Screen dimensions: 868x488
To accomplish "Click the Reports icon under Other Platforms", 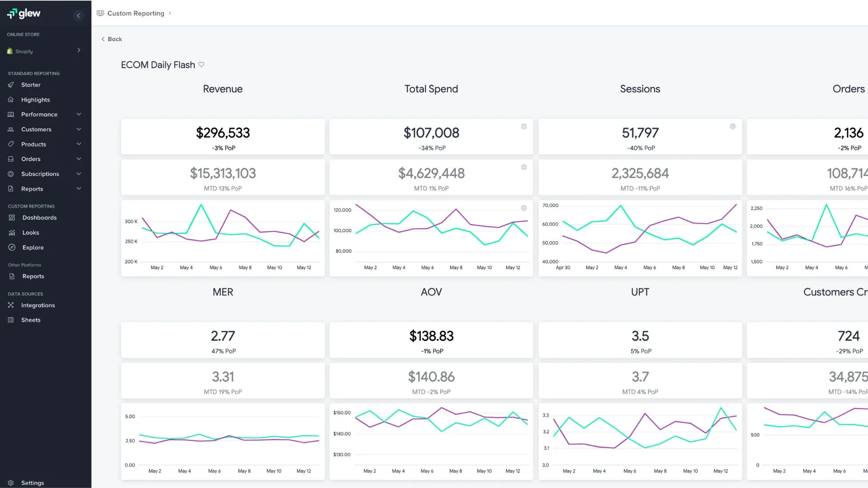I will [x=12, y=277].
